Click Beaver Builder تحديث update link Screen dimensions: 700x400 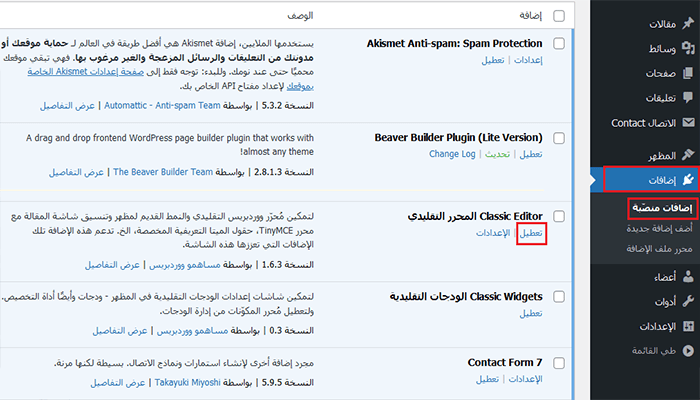click(497, 154)
